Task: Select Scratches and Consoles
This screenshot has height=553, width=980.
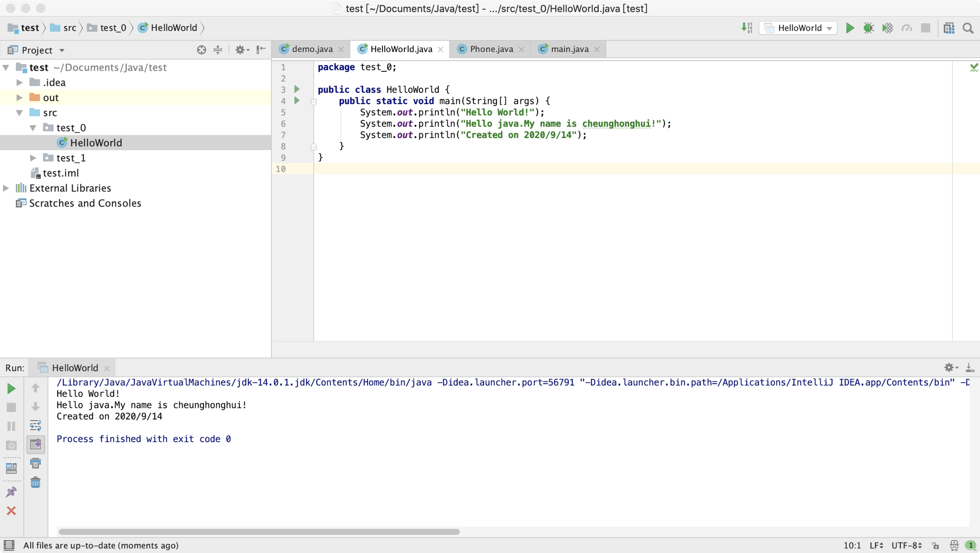Action: (x=136, y=203)
